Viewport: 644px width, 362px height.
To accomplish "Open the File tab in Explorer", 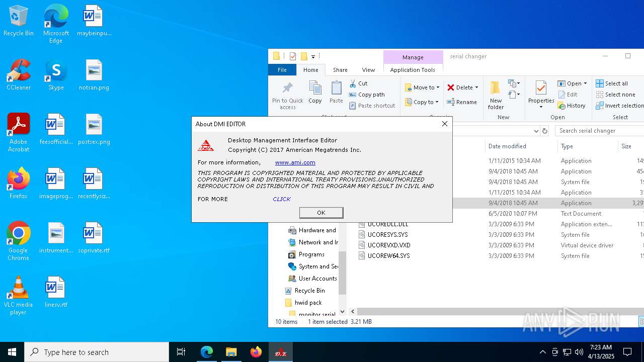I will click(x=282, y=70).
